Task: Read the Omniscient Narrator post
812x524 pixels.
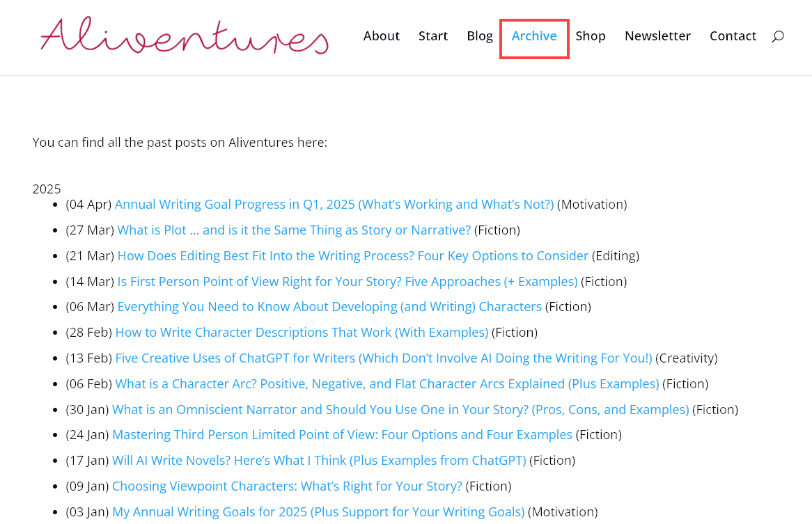Action: [x=401, y=410]
